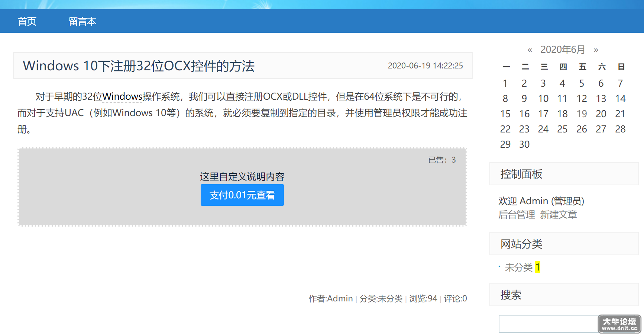644x336 pixels.
Task: Click the 评论:0 comment count
Action: [455, 298]
